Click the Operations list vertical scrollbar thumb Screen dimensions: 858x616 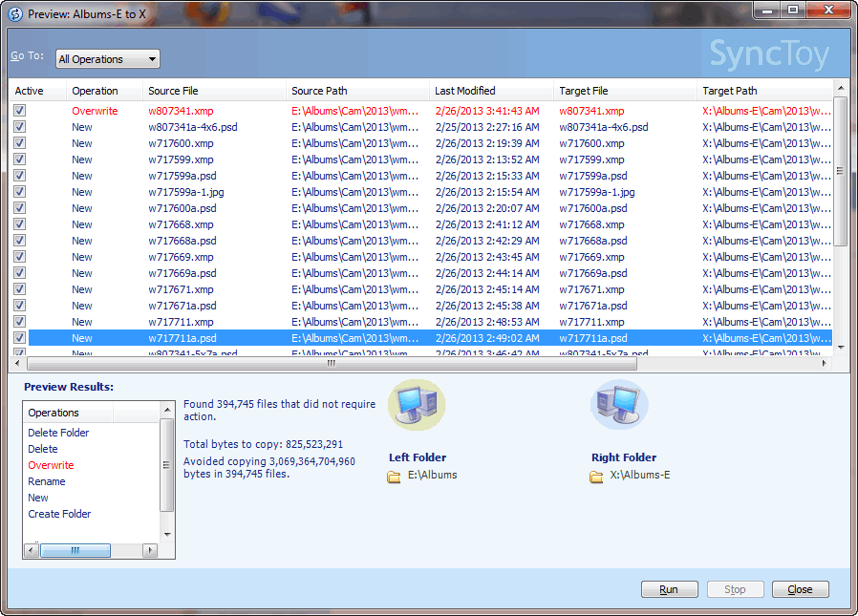(167, 465)
